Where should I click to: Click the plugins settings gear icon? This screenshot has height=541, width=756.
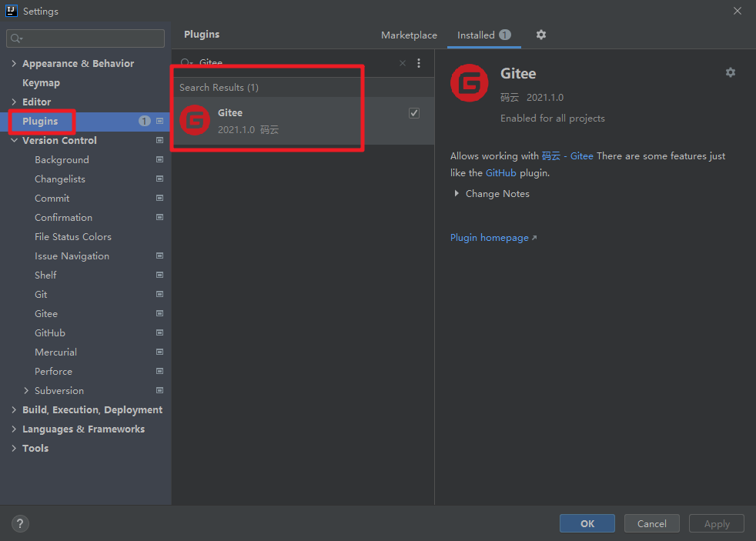point(541,35)
